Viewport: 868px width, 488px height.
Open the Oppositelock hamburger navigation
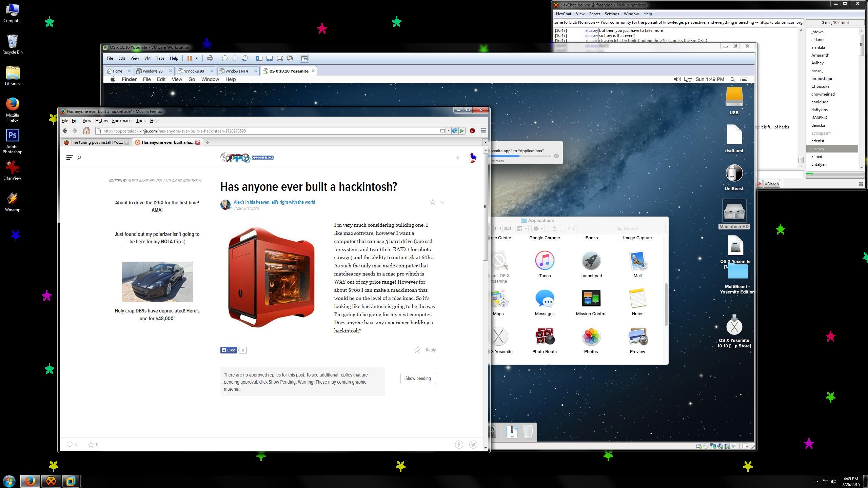[70, 158]
